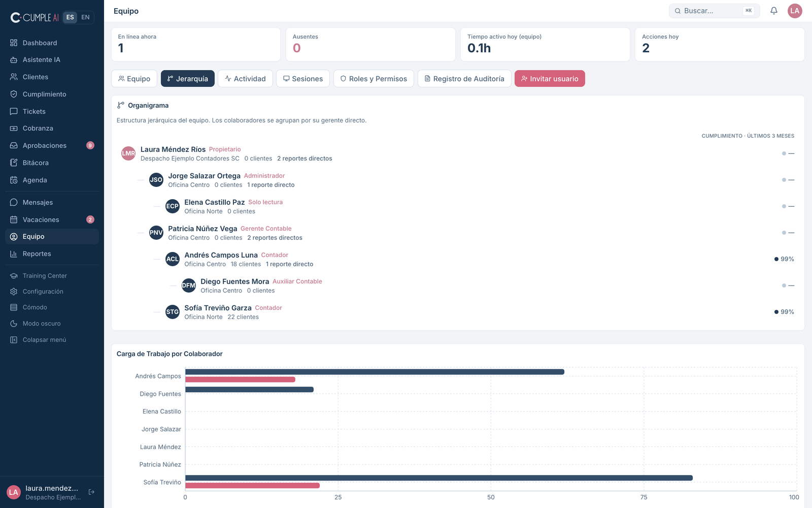
Task: Toggle Modo oscuro dark mode
Action: tap(52, 324)
